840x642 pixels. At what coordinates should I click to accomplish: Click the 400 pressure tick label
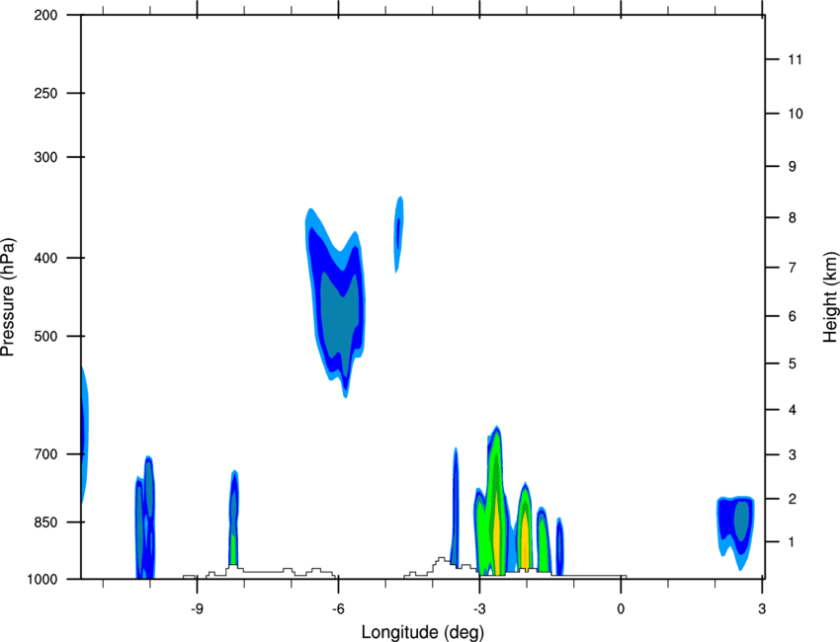[45, 258]
